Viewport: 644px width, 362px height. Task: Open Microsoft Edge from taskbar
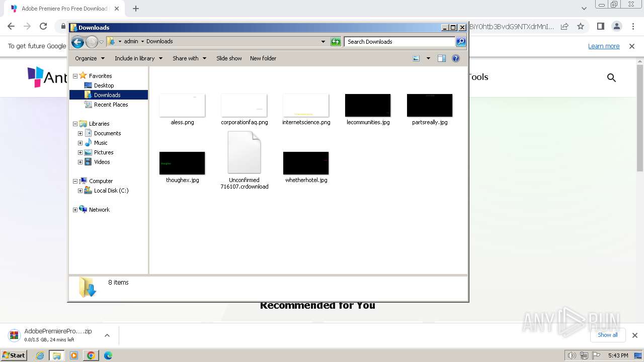108,355
